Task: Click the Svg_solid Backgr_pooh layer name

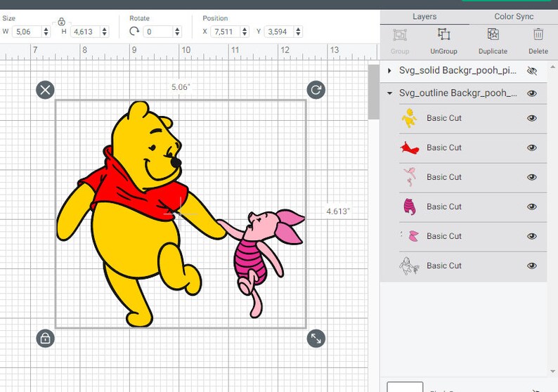Action: point(458,70)
